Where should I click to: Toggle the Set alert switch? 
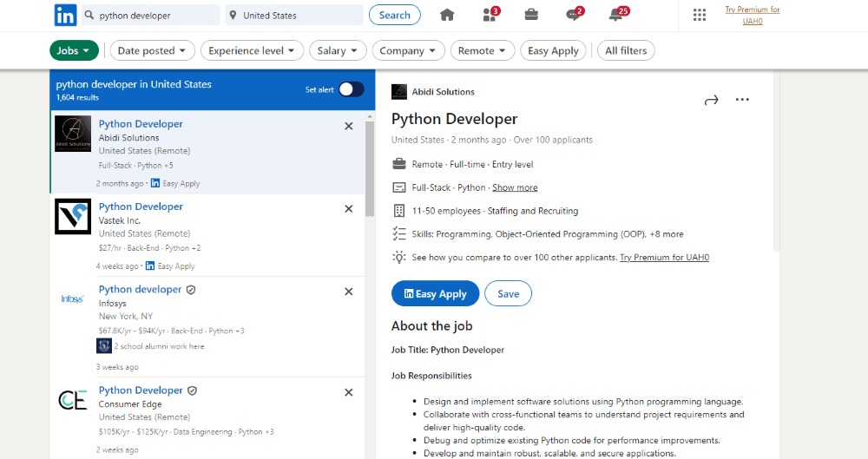pos(352,89)
